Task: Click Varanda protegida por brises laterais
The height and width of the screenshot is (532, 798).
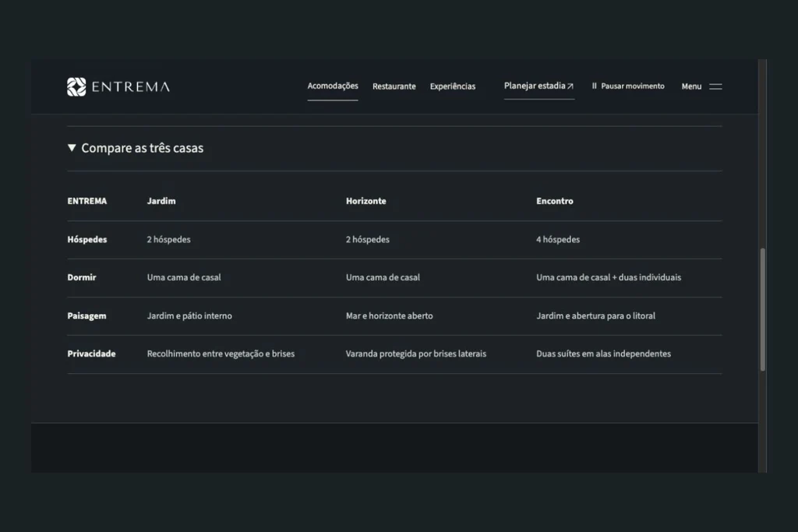Action: click(x=416, y=354)
